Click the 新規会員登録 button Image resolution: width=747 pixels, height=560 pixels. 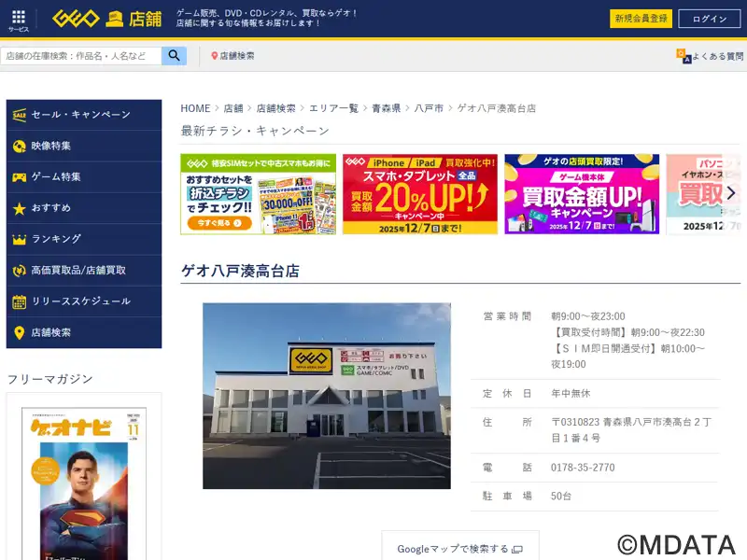641,19
